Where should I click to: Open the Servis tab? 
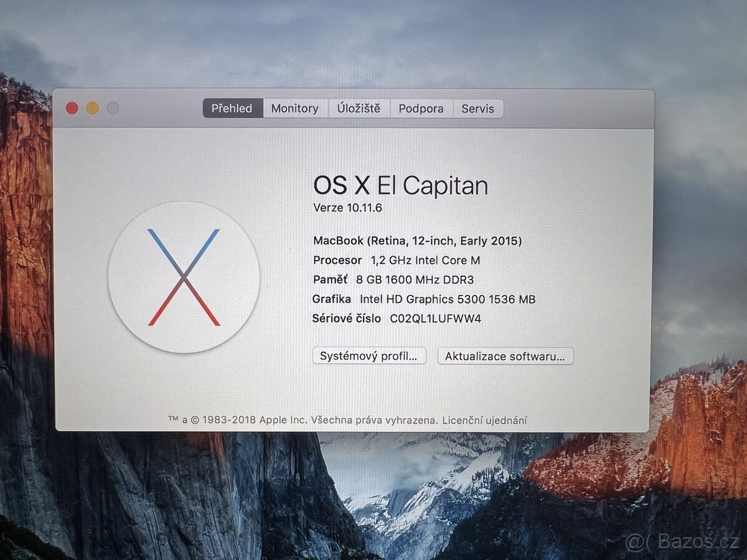(x=478, y=108)
